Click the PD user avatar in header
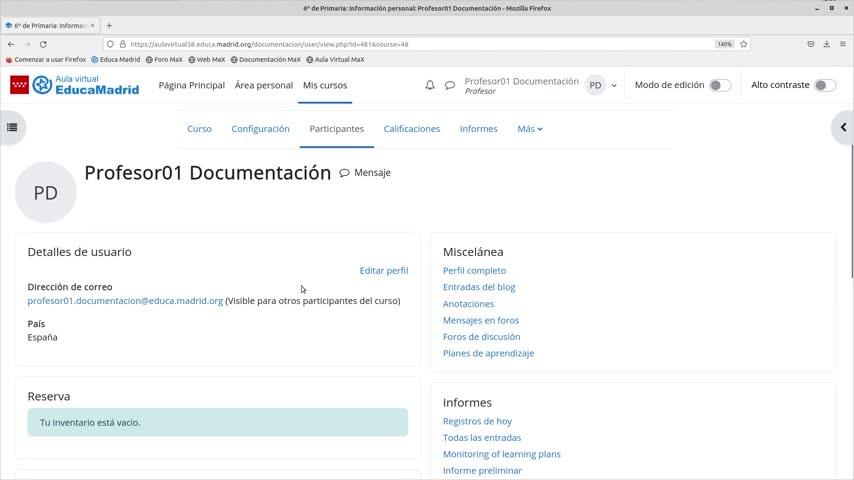Viewport: 854px width, 480px height. [x=595, y=85]
